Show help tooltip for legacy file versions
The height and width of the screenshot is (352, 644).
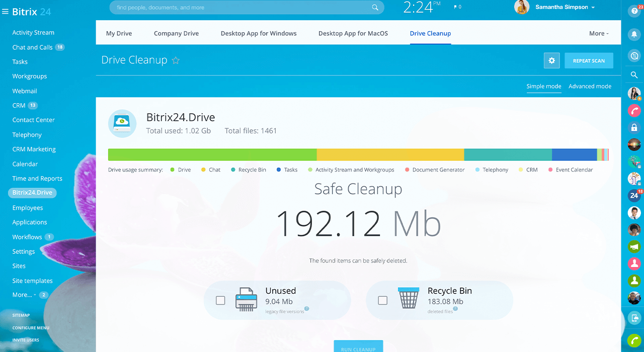(307, 309)
